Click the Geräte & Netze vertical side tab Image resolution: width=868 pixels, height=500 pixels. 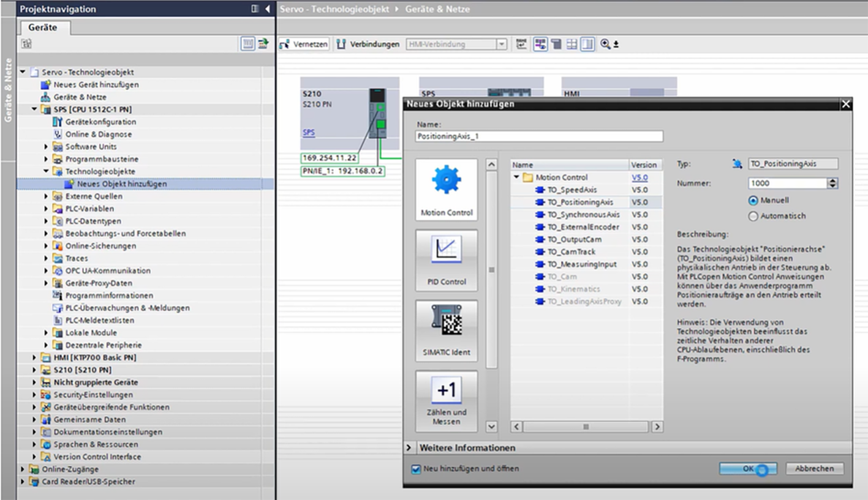tap(9, 89)
